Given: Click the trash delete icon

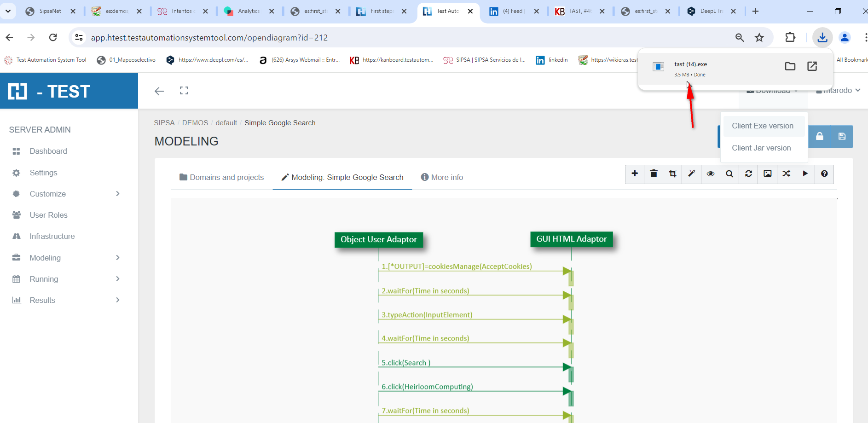Looking at the screenshot, I should 654,174.
